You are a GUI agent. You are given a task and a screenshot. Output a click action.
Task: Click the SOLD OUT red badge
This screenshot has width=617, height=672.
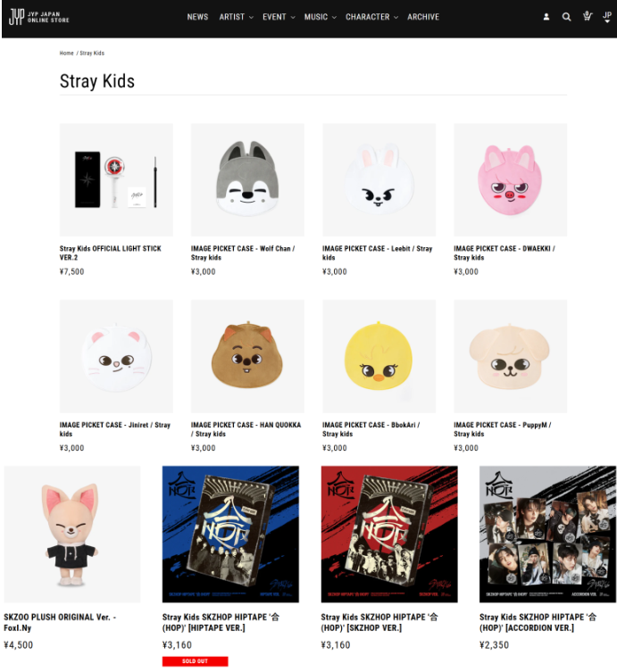pos(195,661)
